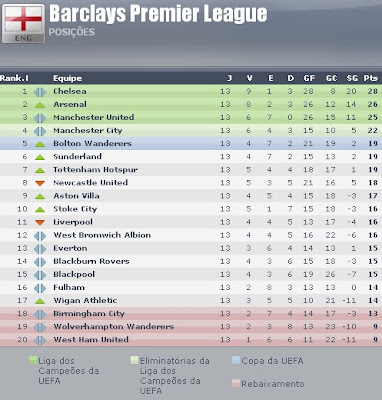The image size is (382, 400).
Task: Click the England flag icon
Action: pyautogui.click(x=23, y=23)
